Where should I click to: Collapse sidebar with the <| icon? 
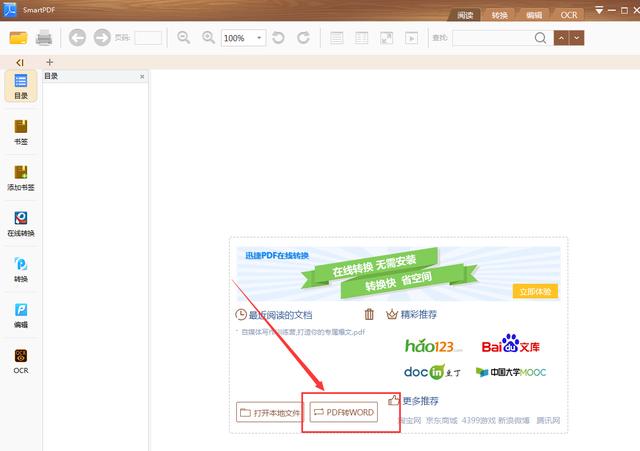(x=20, y=62)
